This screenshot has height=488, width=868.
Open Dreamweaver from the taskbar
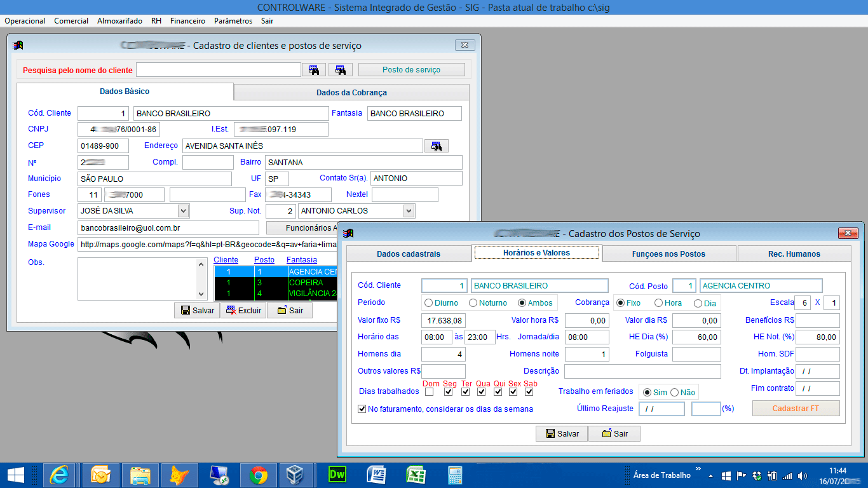click(x=337, y=475)
